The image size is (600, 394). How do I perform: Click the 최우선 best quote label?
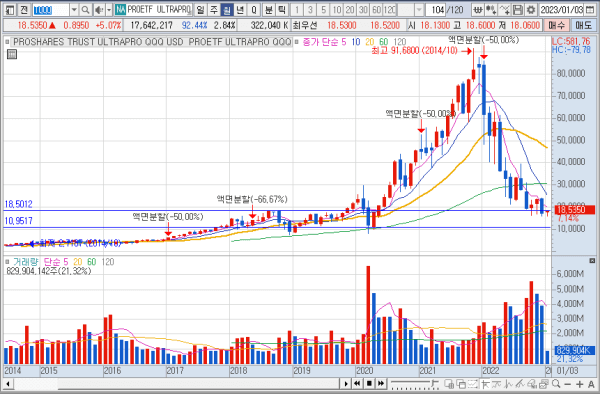[x=305, y=26]
